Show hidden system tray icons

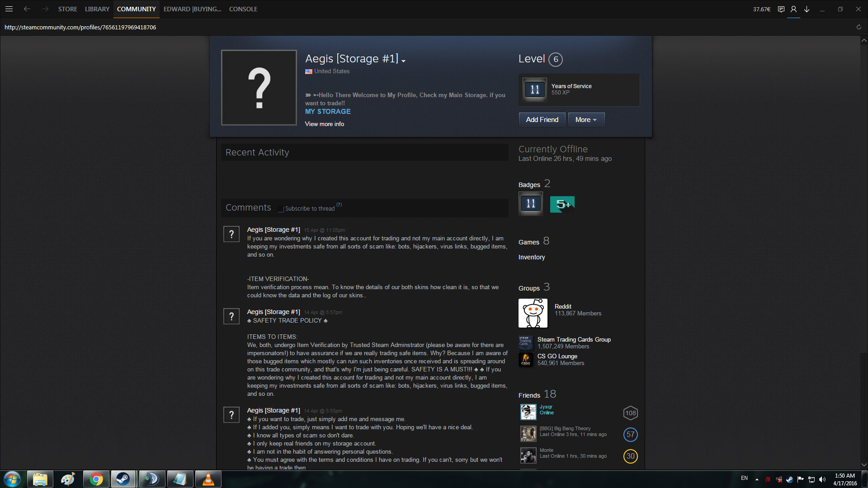coord(756,479)
